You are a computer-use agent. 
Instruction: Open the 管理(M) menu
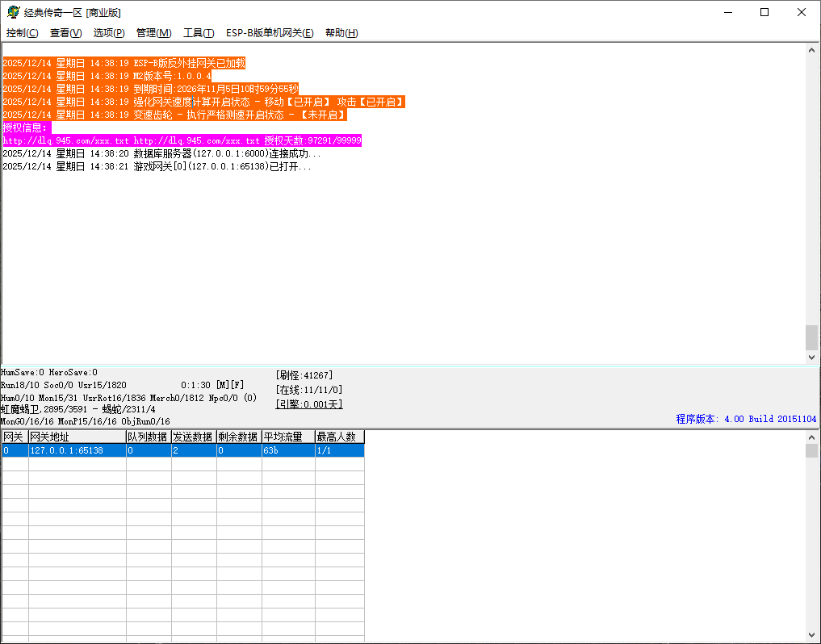pos(153,33)
